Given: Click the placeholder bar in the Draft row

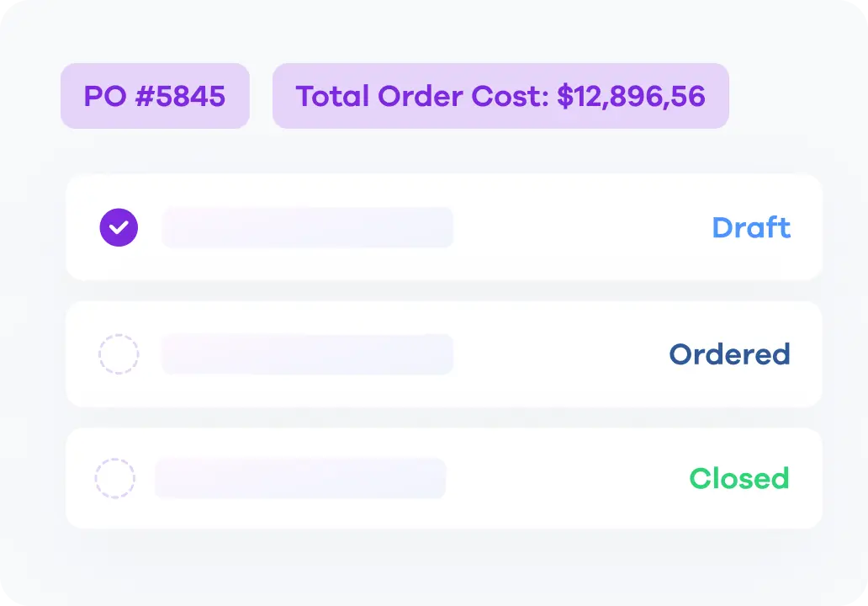Looking at the screenshot, I should 307,227.
